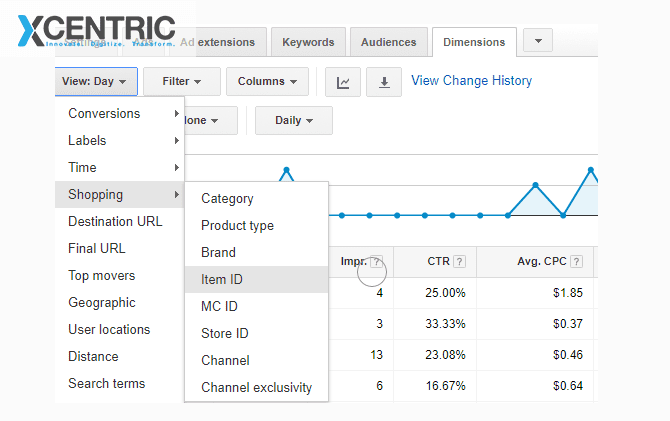Open the View: Day dropdown
Viewport: 670px width, 421px height.
(x=95, y=81)
